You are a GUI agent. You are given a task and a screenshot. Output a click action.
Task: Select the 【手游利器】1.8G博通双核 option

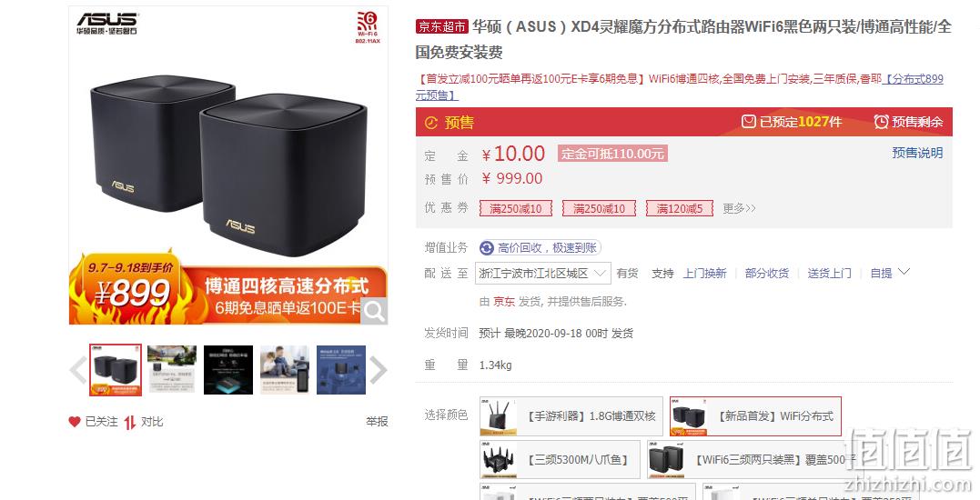[571, 416]
